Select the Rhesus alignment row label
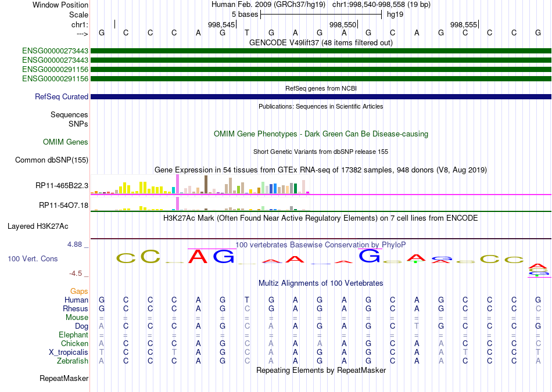The width and height of the screenshot is (552, 392). tap(76, 308)
